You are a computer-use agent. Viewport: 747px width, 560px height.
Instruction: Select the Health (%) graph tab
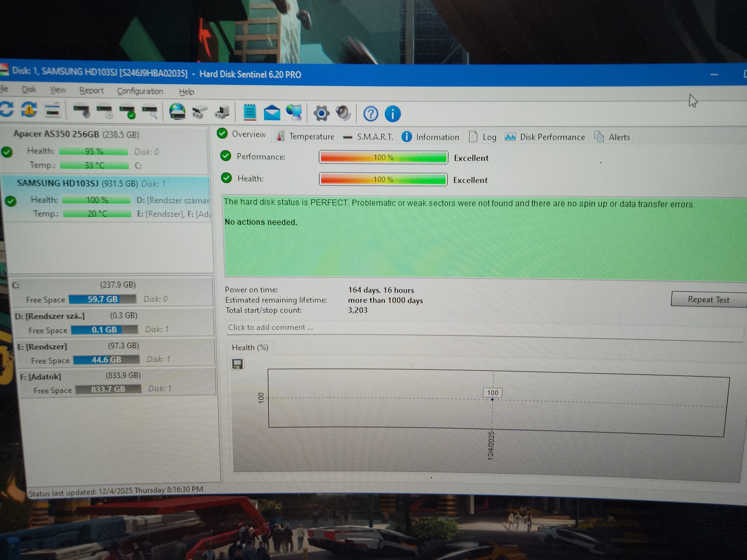250,347
